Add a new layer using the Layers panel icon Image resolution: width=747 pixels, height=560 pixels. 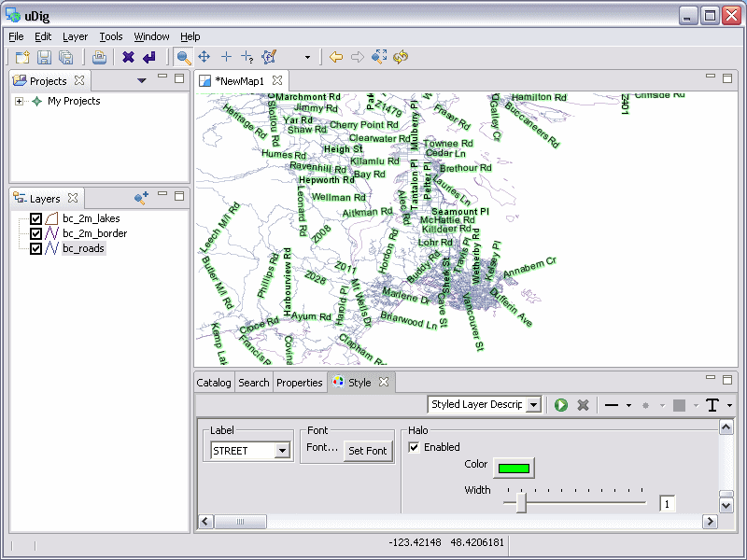point(140,197)
